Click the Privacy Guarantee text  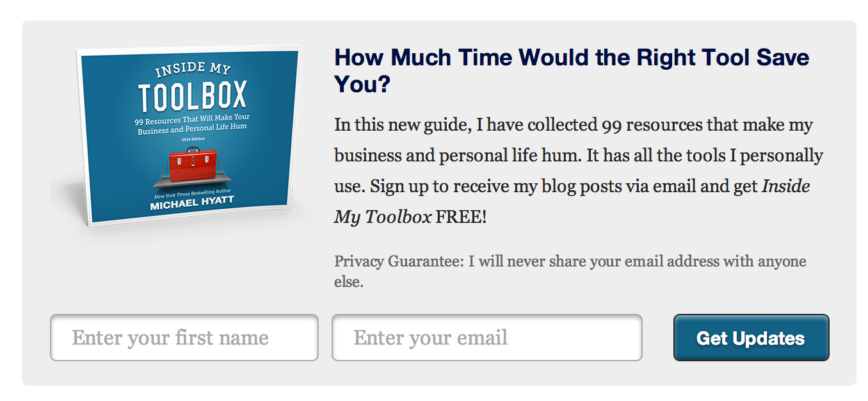click(x=570, y=261)
